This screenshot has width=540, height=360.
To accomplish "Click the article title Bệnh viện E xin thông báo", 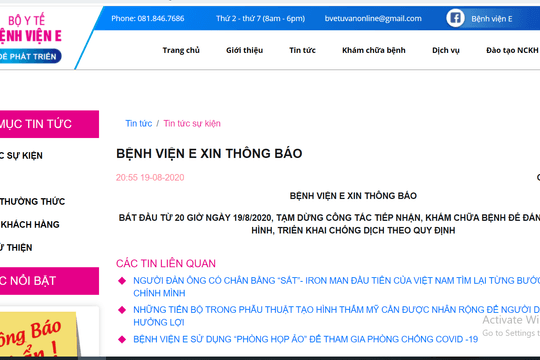I will point(209,154).
